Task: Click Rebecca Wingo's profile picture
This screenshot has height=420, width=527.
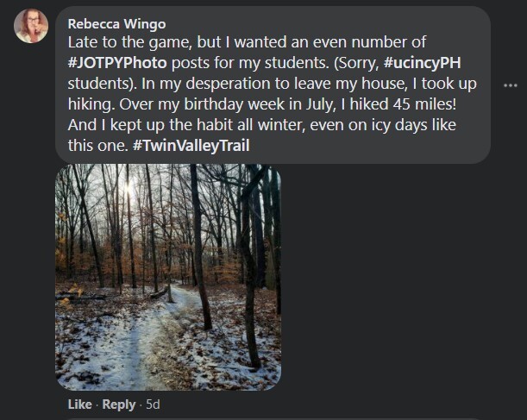Action: point(30,26)
